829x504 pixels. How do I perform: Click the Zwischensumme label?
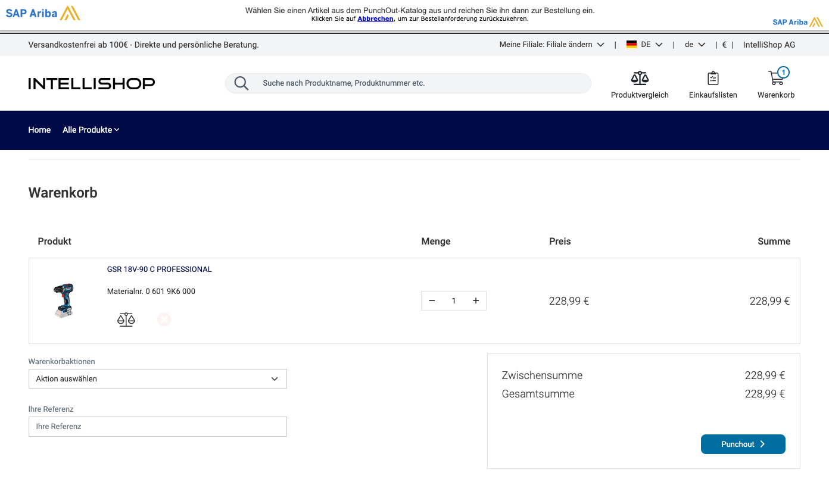542,375
